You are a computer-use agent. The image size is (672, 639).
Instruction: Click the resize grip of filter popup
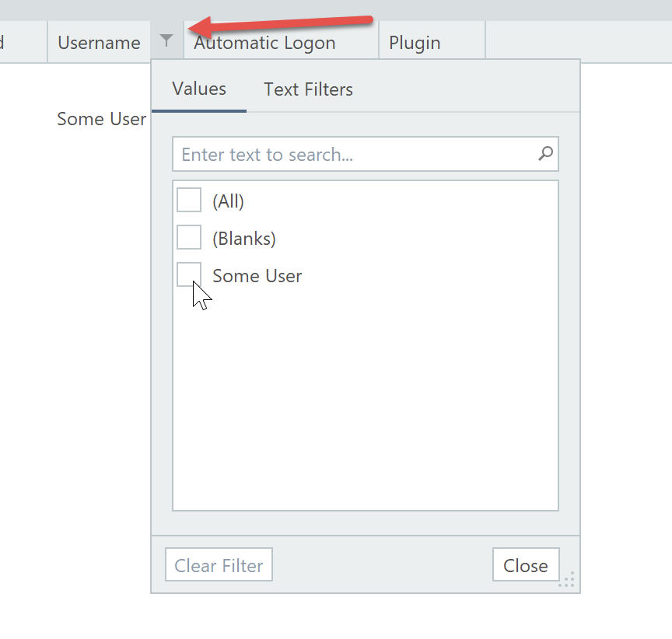567,580
